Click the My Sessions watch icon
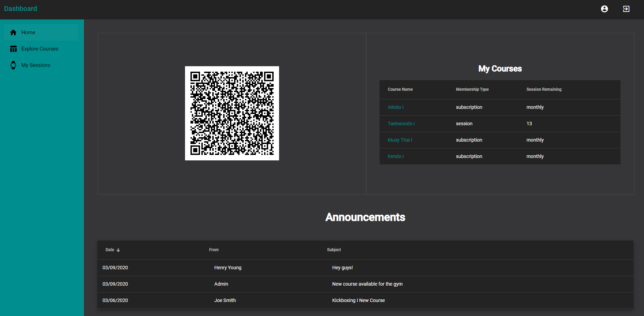The width and height of the screenshot is (644, 316). [x=13, y=65]
